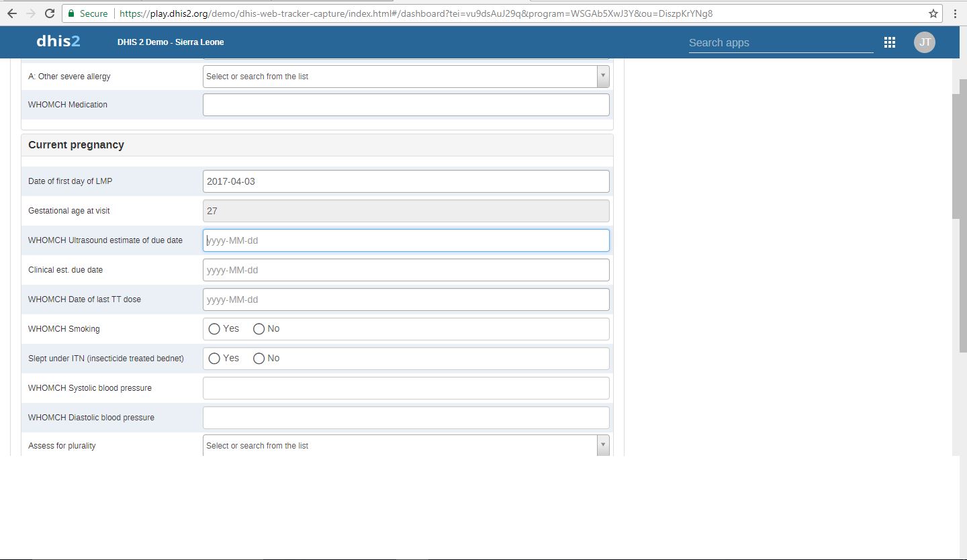Open the JT user profile avatar

coord(924,42)
